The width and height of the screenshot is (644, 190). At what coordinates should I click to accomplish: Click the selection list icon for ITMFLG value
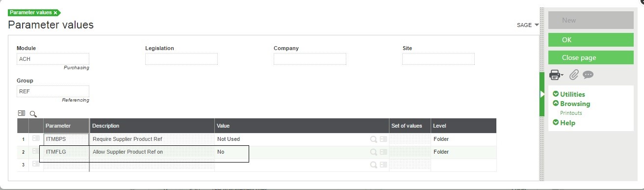pos(383,152)
